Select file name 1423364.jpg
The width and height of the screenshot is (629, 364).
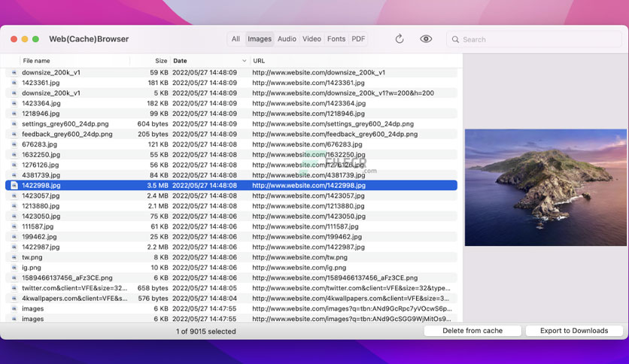pyautogui.click(x=41, y=104)
